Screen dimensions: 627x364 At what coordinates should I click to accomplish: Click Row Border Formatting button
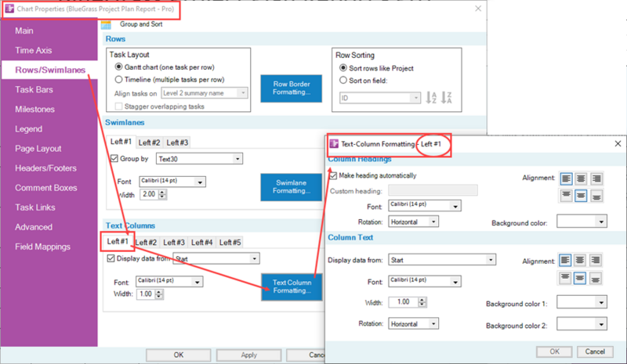coord(291,88)
